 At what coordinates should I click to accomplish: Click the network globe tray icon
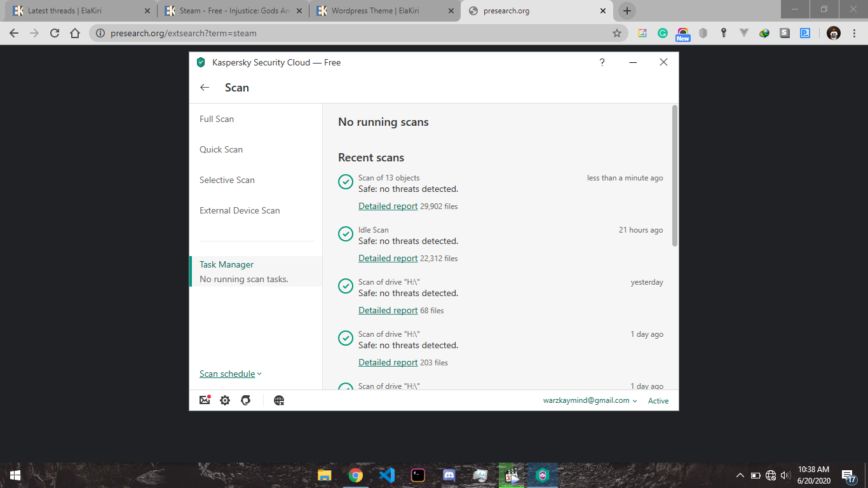[771, 475]
